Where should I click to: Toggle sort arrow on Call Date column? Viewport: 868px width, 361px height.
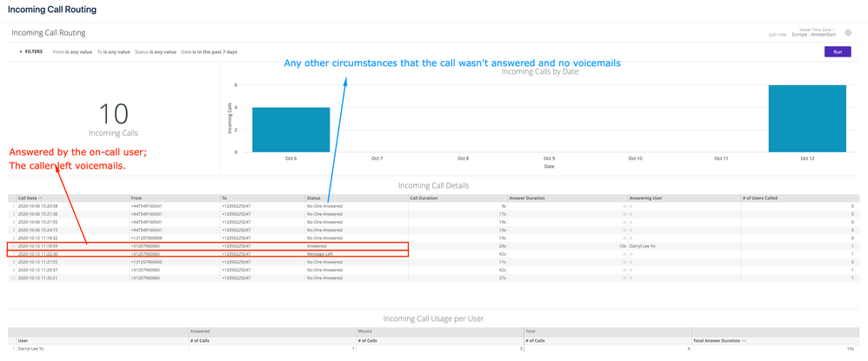[x=41, y=197]
